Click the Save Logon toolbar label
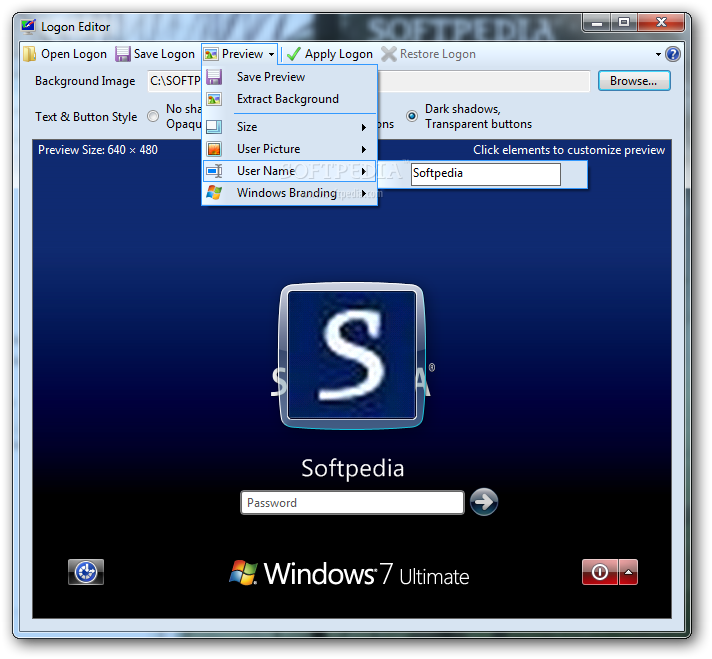Screen dimensions: 712x659 coord(164,54)
